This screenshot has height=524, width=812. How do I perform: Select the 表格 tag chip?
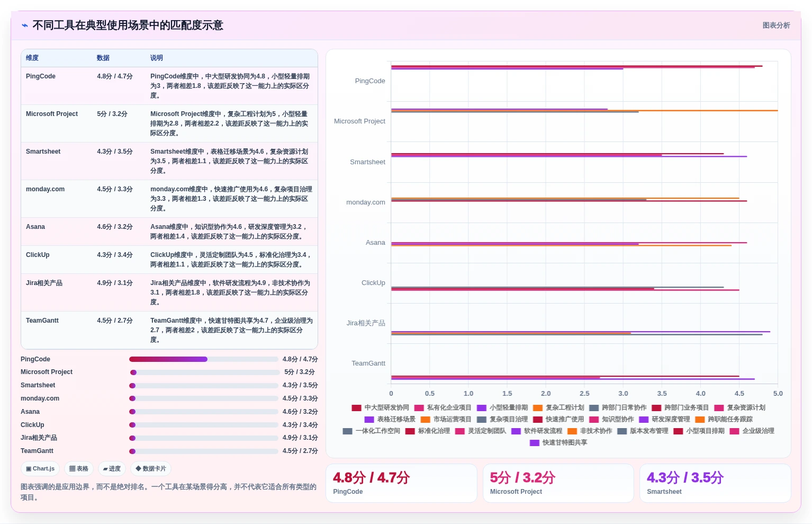click(79, 469)
